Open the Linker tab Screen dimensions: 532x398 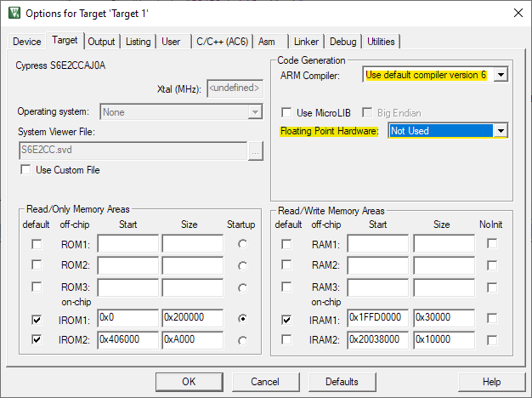click(306, 42)
